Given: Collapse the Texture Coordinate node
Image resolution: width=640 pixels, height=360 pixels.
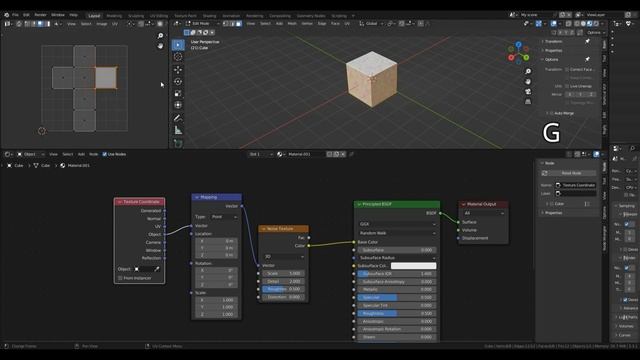Looking at the screenshot, I should (x=120, y=202).
